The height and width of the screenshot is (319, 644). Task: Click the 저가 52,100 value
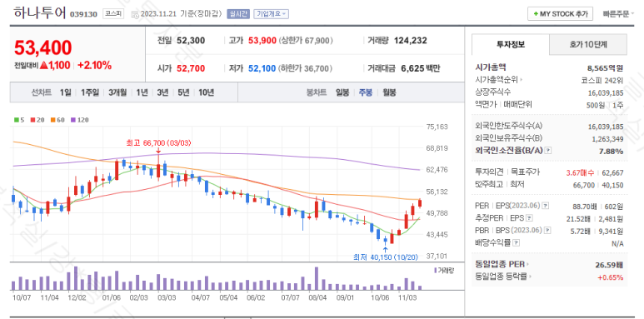(x=262, y=68)
